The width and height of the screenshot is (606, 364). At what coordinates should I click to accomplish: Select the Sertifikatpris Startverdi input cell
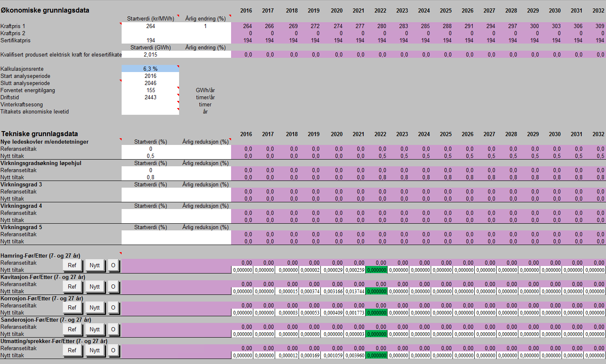pyautogui.click(x=150, y=40)
